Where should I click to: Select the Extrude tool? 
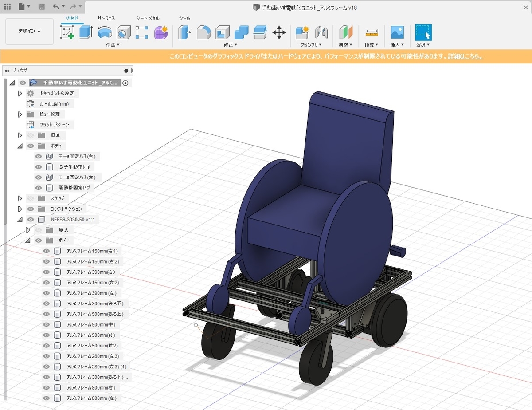point(86,32)
